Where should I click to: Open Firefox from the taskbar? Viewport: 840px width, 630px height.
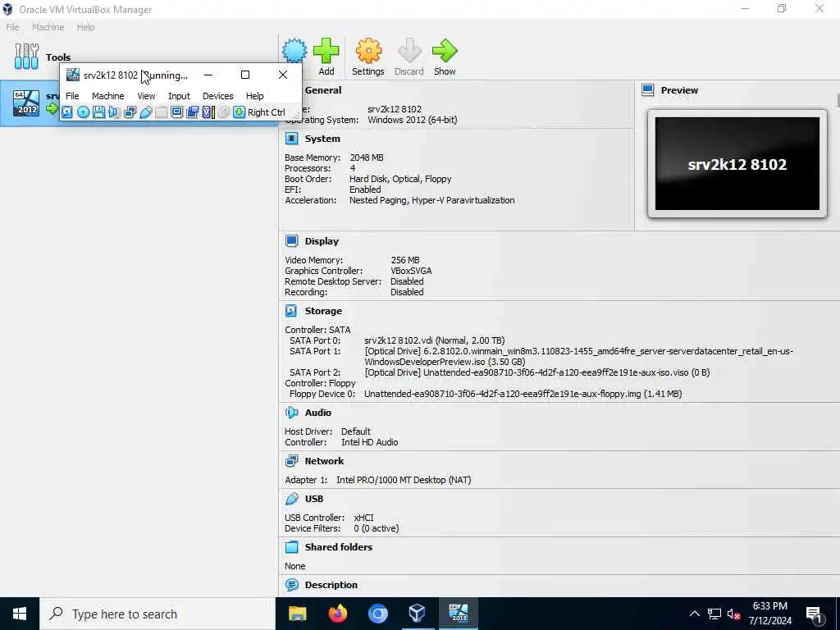tap(337, 614)
